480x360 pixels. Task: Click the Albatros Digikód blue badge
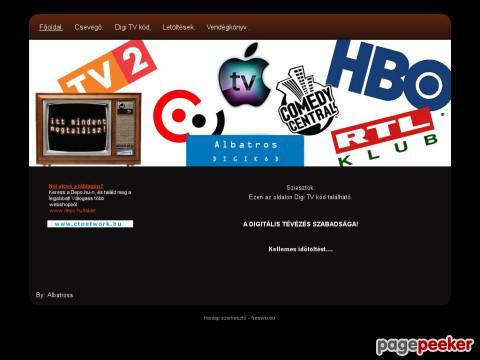pyautogui.click(x=245, y=151)
